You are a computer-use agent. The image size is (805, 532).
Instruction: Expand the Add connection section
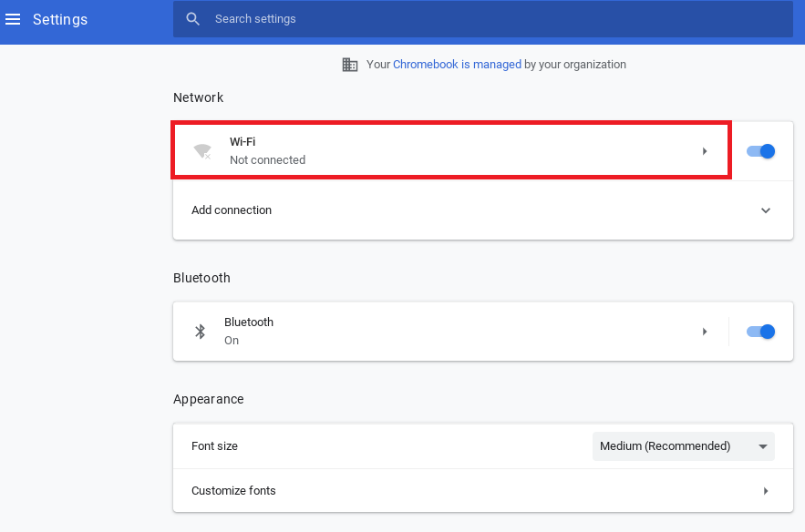(x=766, y=210)
